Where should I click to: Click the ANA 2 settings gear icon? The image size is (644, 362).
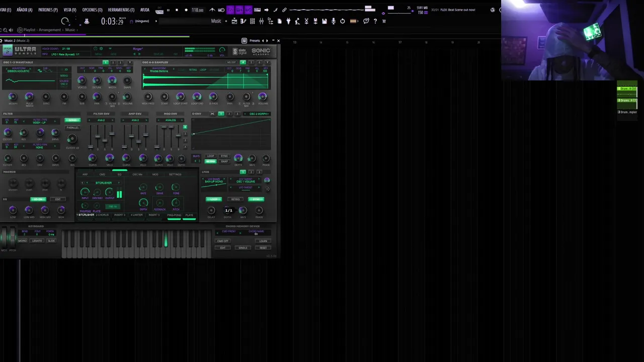[x=101, y=48]
